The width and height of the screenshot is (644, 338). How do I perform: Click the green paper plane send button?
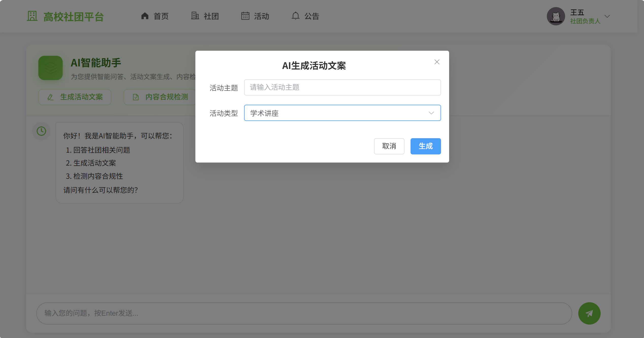(x=589, y=313)
